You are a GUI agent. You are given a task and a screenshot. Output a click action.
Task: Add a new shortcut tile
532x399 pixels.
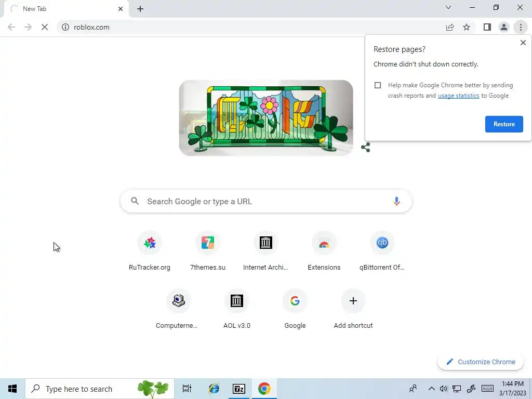click(353, 310)
